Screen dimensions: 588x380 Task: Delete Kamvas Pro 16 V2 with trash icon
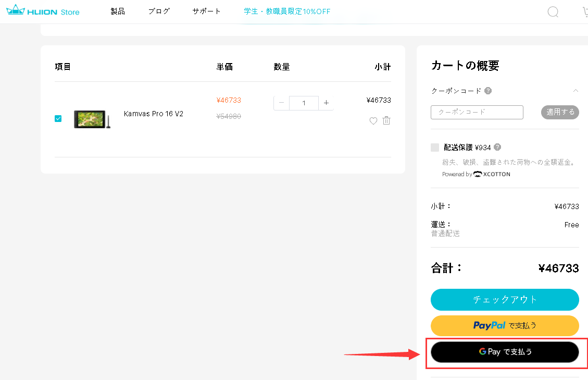click(x=386, y=120)
